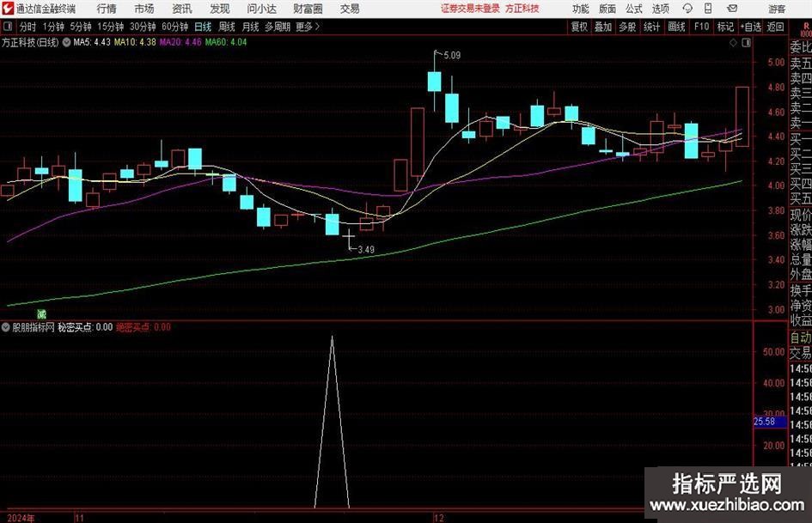Click the 返回 back button

[x=775, y=27]
